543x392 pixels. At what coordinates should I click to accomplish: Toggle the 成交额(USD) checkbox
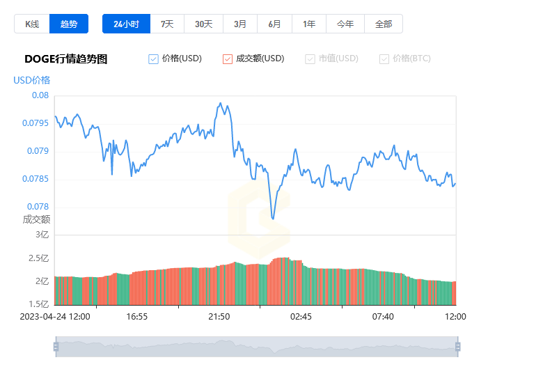coord(228,59)
